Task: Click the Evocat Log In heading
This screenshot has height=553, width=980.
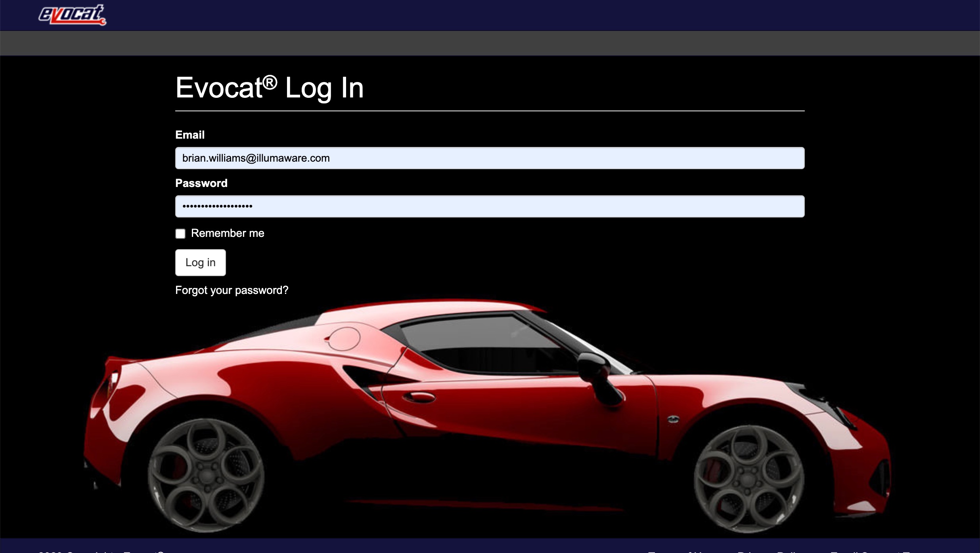Action: (270, 88)
